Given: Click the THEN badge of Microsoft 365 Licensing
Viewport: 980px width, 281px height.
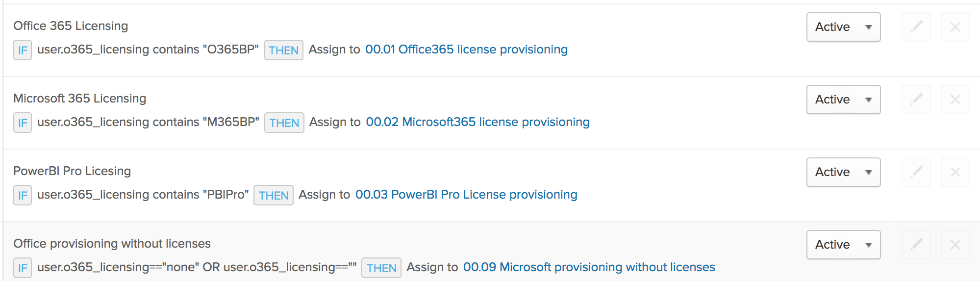Looking at the screenshot, I should [284, 123].
